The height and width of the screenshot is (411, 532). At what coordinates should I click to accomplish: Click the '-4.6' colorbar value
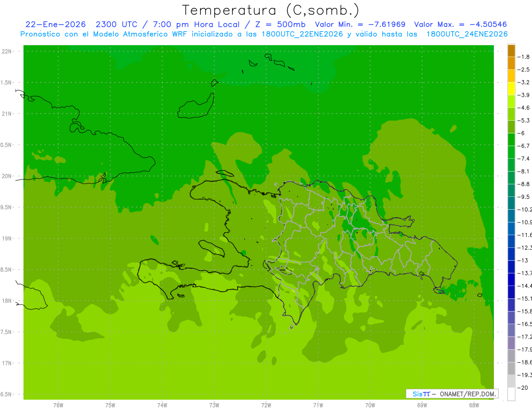[524, 108]
